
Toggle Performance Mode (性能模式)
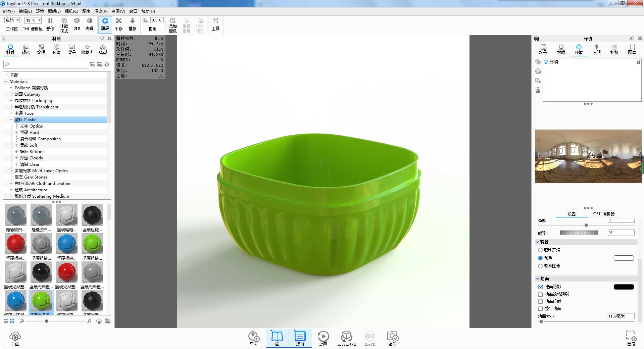pyautogui.click(x=64, y=25)
